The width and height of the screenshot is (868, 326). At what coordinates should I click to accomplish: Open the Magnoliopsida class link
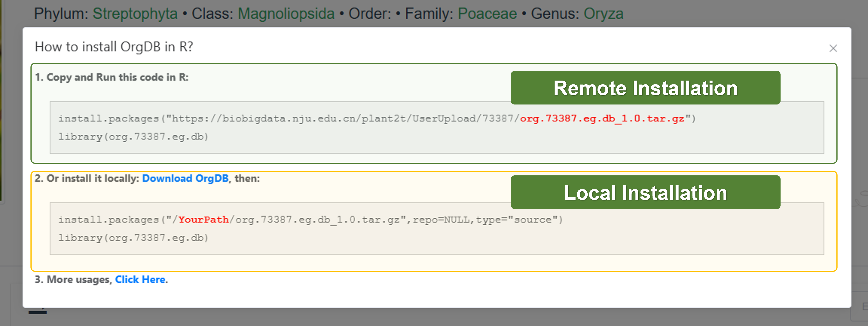click(x=286, y=14)
